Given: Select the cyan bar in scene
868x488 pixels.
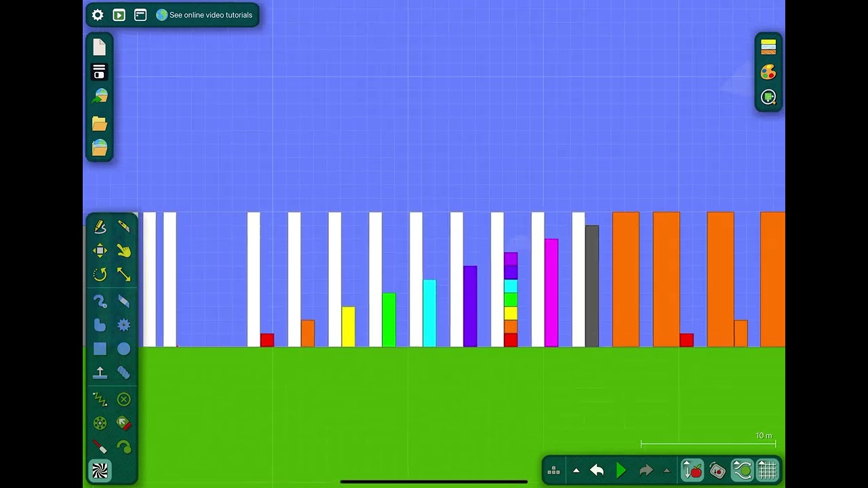Looking at the screenshot, I should coord(430,313).
